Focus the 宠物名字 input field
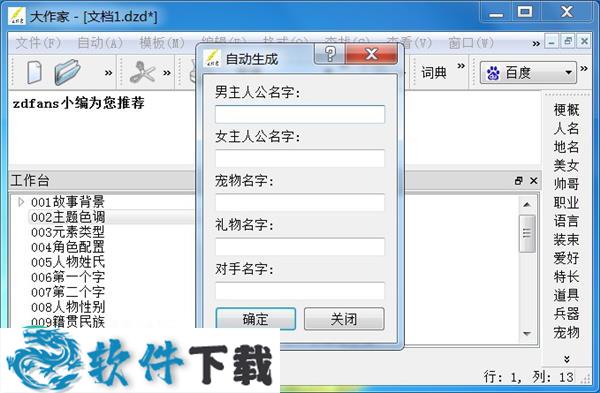This screenshot has width=600, height=393. pyautogui.click(x=300, y=202)
